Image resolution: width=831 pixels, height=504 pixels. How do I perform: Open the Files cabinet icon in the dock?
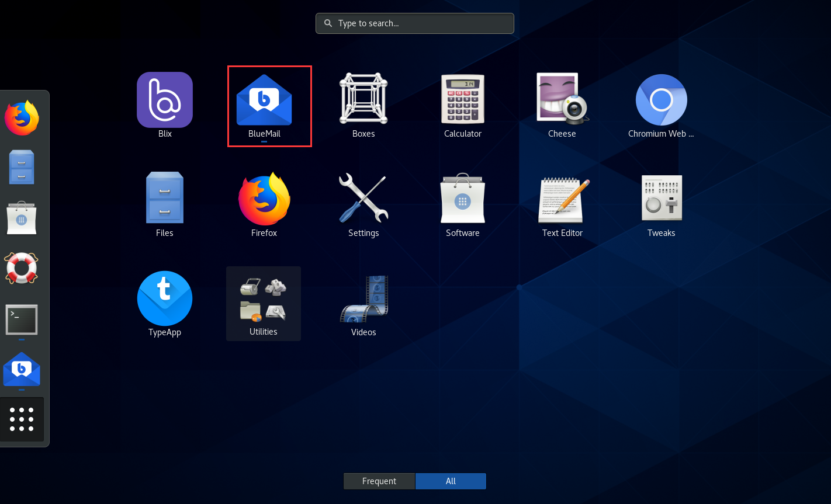(x=22, y=168)
